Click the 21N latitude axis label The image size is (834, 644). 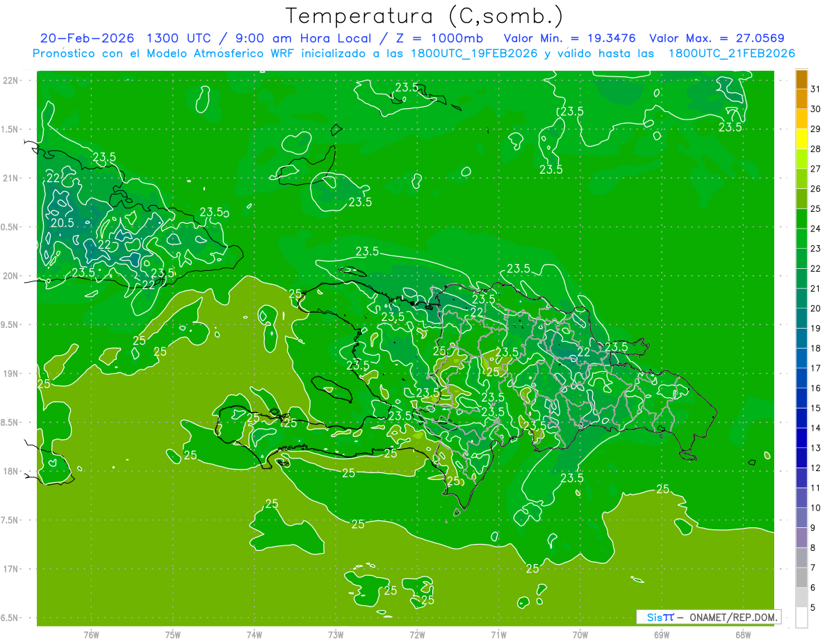12,178
